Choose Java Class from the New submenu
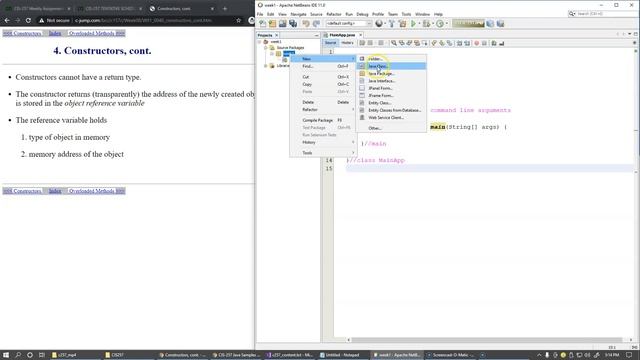The width and height of the screenshot is (640, 360). click(x=391, y=66)
